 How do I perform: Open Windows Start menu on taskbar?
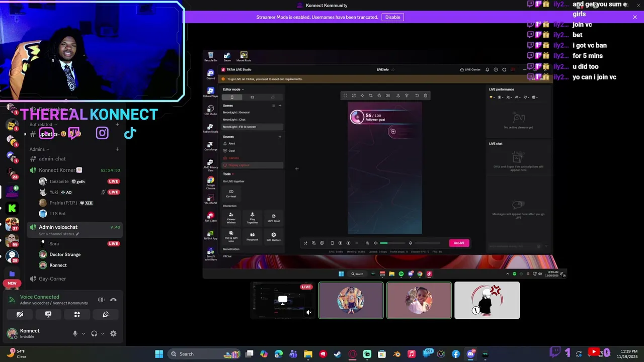[159, 354]
